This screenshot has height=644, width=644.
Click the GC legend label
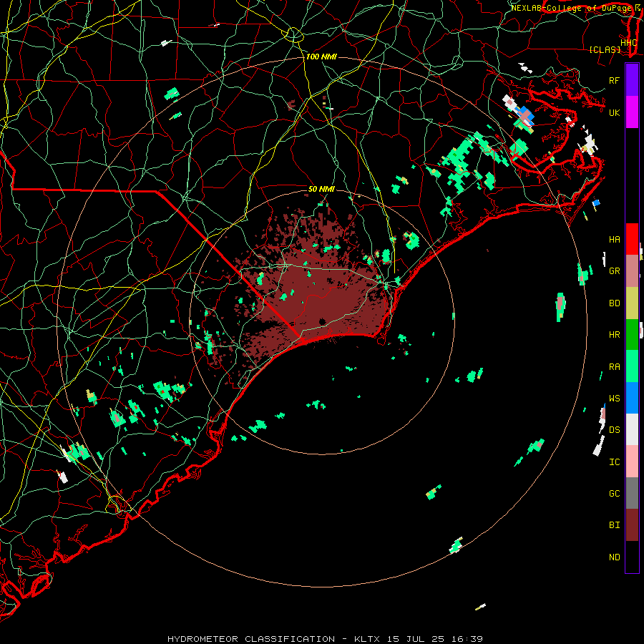click(x=614, y=493)
